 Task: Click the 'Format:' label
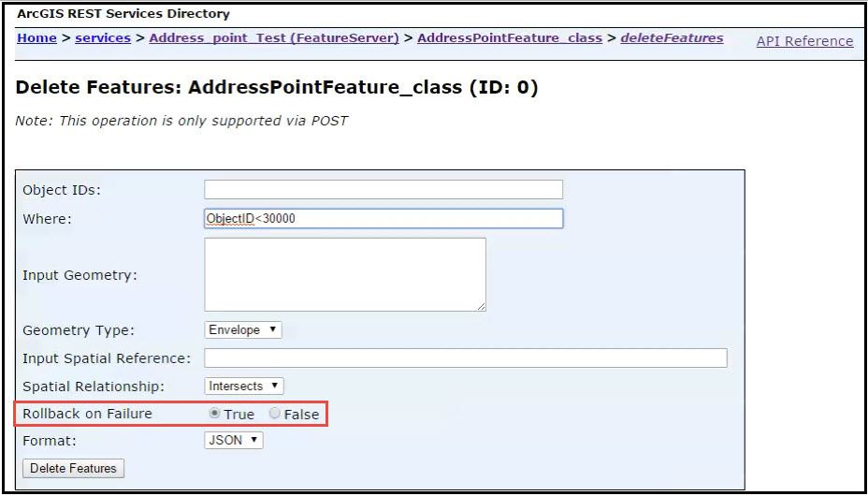50,441
